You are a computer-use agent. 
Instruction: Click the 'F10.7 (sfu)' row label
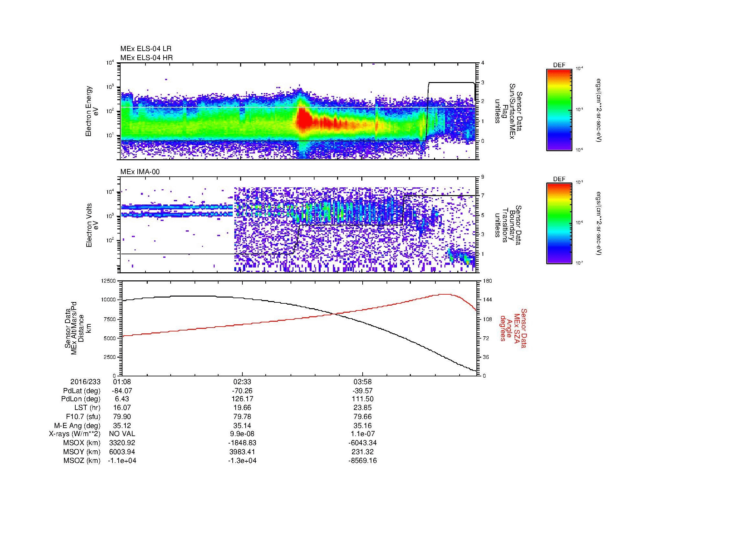(x=83, y=416)
